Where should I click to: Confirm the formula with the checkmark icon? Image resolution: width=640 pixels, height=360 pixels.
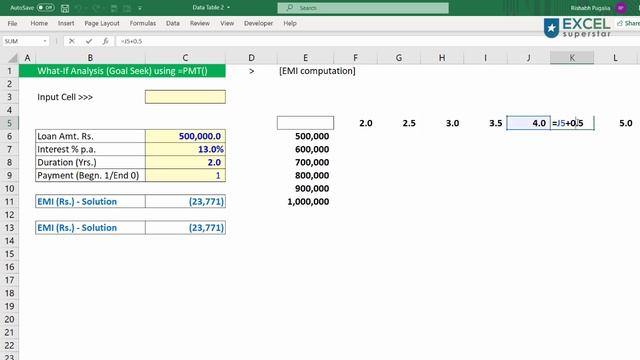click(x=89, y=41)
